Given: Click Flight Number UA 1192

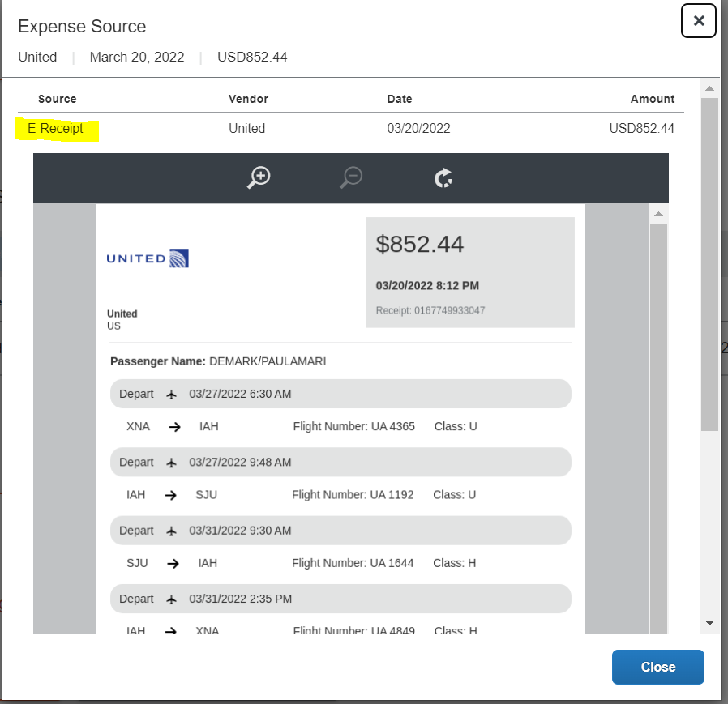Looking at the screenshot, I should click(x=353, y=495).
